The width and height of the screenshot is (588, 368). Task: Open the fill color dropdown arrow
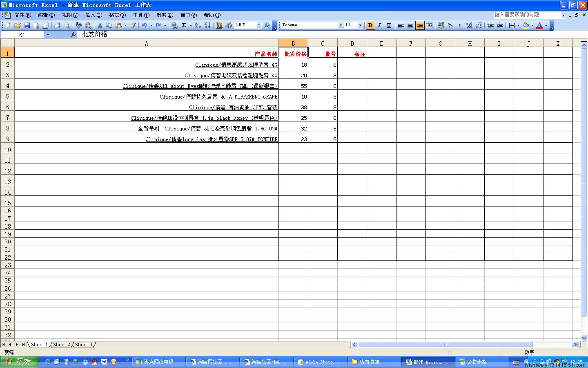coord(532,25)
